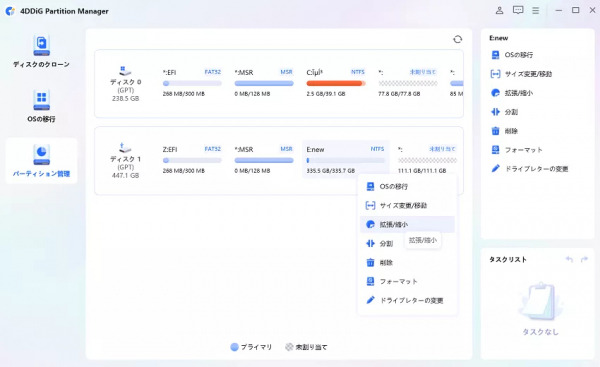
Task: Choose 拡張/縮小 in context menu
Action: coord(407,224)
